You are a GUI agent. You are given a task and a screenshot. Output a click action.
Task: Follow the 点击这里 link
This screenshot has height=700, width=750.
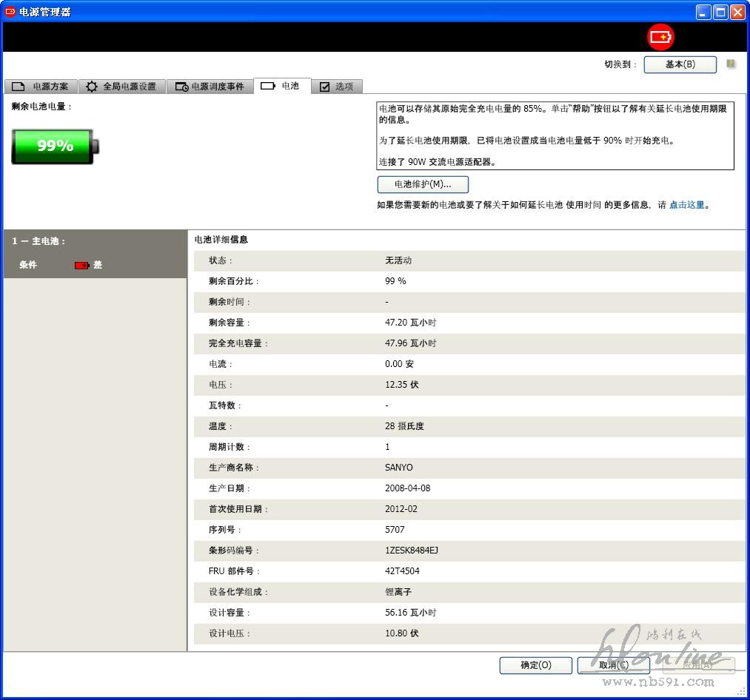686,205
